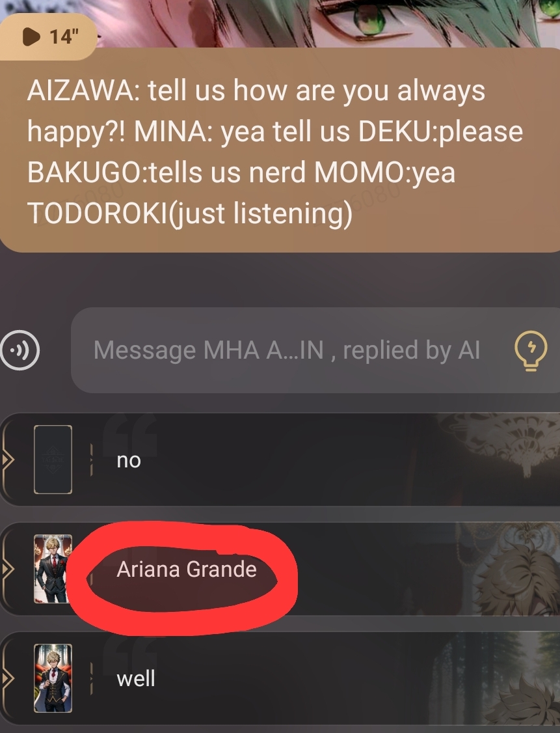Tap the character card thumbnail beside 'well'

53,678
